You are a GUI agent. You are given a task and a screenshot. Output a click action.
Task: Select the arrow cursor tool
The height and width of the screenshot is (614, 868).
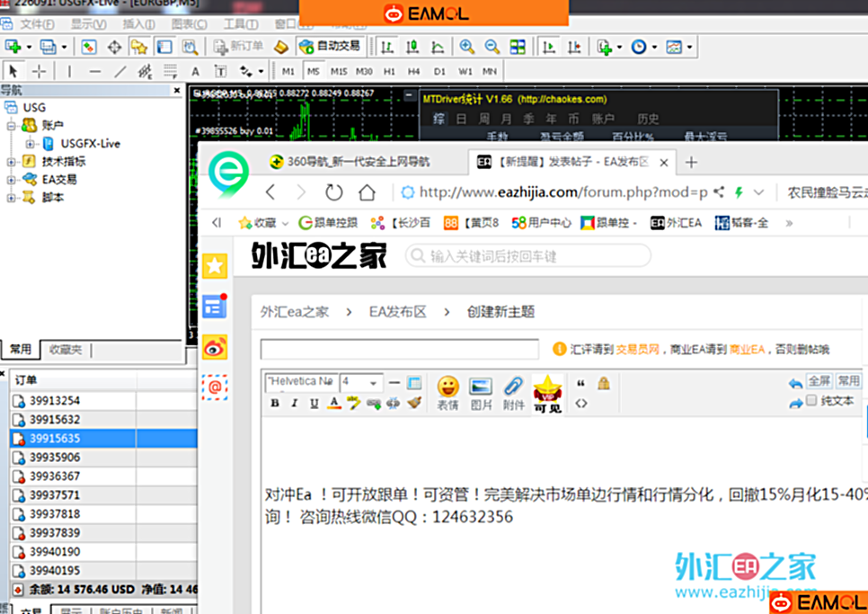coord(13,71)
